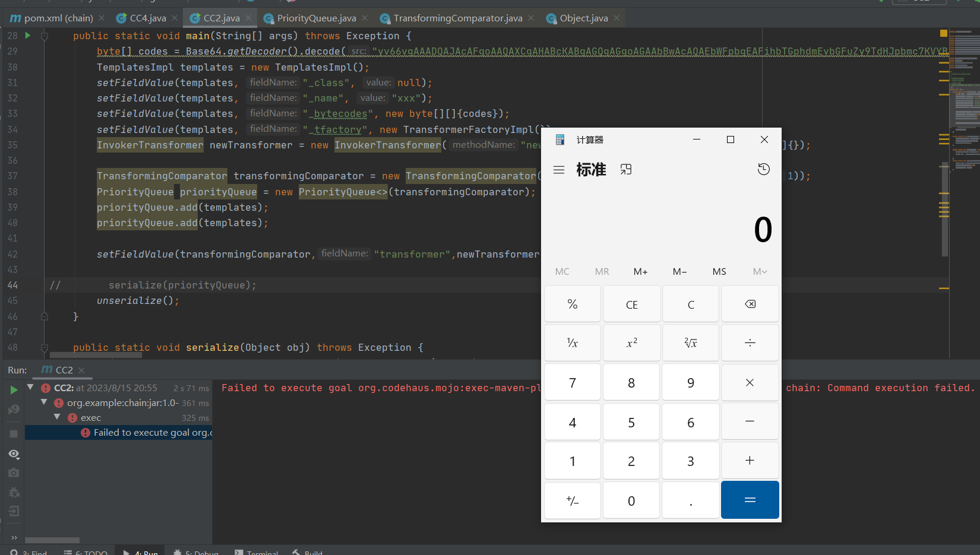The width and height of the screenshot is (980, 555).
Task: Click CE clear entry button
Action: [x=631, y=304]
